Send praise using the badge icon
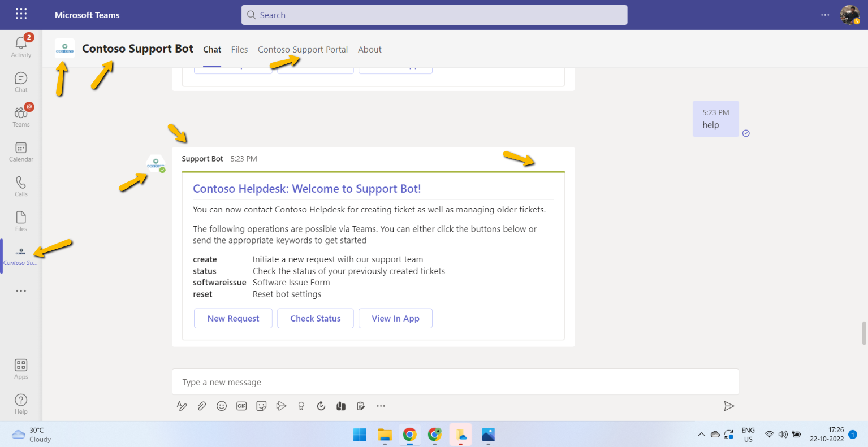 pyautogui.click(x=301, y=406)
